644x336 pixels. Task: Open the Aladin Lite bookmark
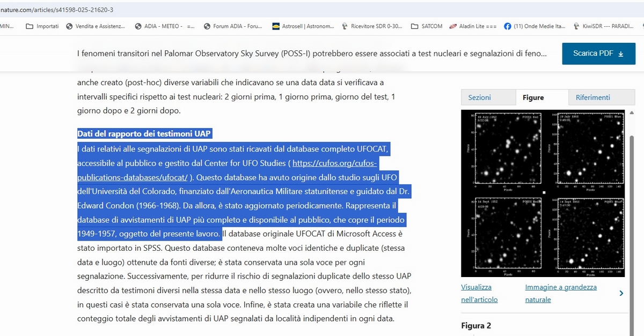coord(473,26)
